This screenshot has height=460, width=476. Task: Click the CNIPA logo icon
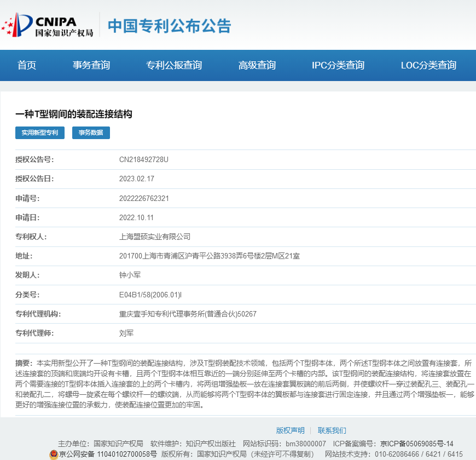[x=47, y=25]
